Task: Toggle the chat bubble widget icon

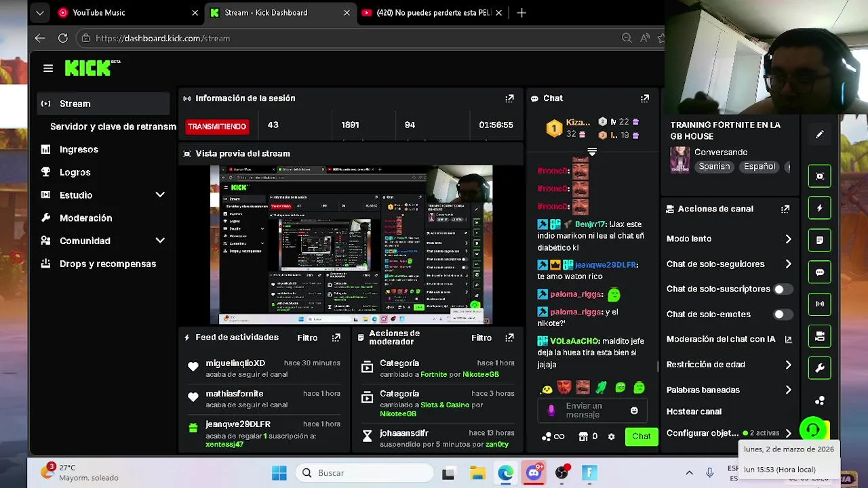Action: 820,272
